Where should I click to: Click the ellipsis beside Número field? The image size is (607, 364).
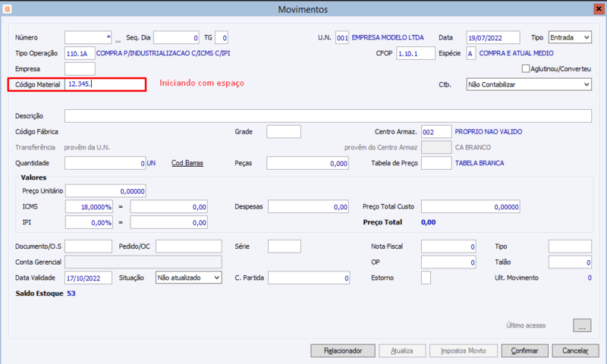(118, 39)
